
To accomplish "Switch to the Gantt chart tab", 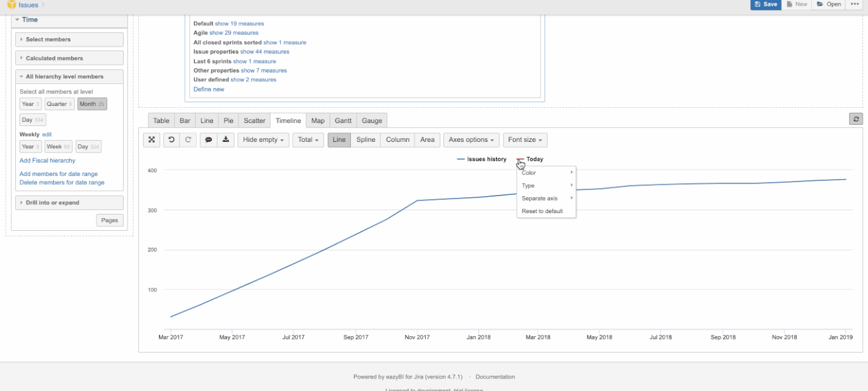I will click(342, 120).
